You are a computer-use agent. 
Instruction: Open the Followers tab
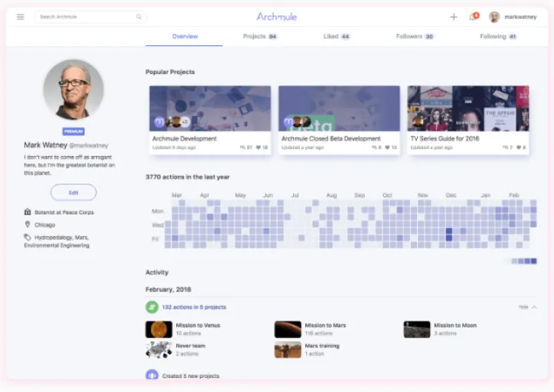[415, 36]
